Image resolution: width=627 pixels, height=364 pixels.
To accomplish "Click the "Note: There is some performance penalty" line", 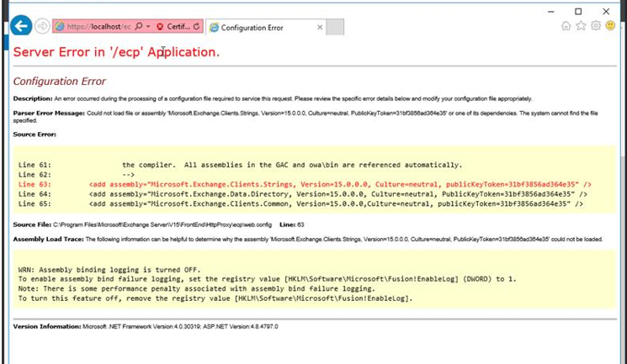I will pyautogui.click(x=197, y=289).
